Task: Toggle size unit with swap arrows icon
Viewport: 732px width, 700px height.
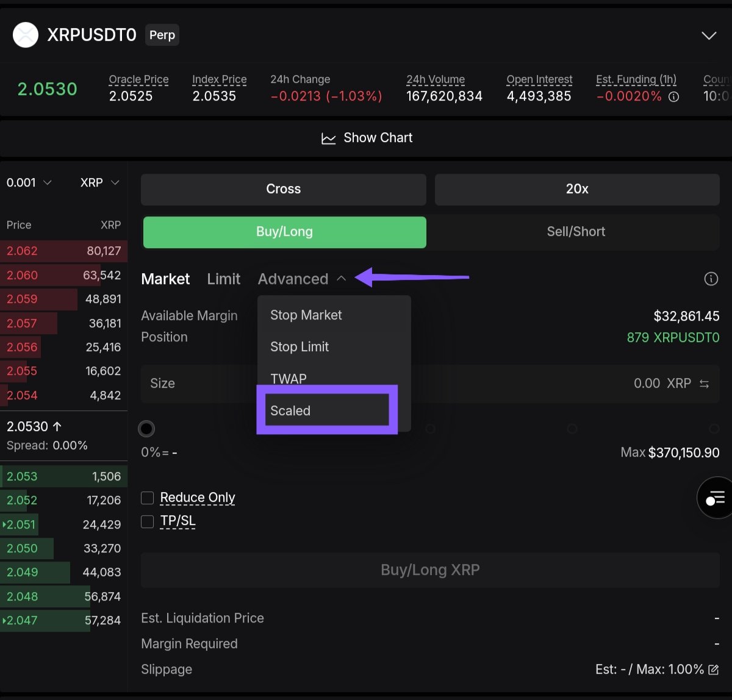Action: (704, 384)
